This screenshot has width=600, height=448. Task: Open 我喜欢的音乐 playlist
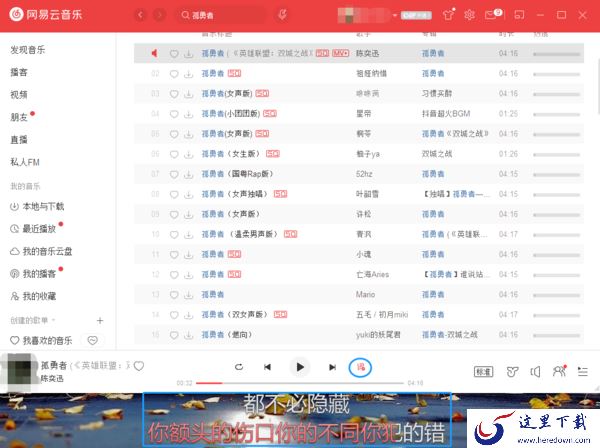coord(41,340)
